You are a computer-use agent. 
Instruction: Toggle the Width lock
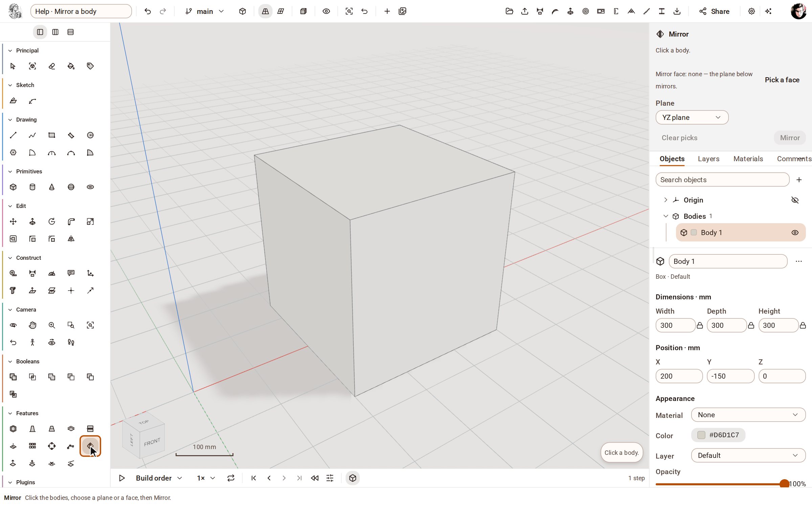[x=700, y=325]
